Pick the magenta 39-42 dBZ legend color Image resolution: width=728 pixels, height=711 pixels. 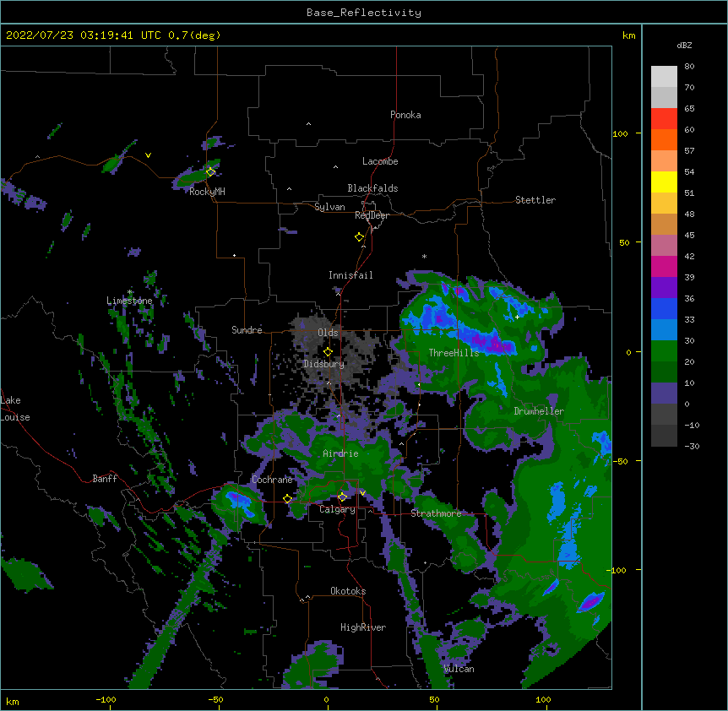(664, 266)
